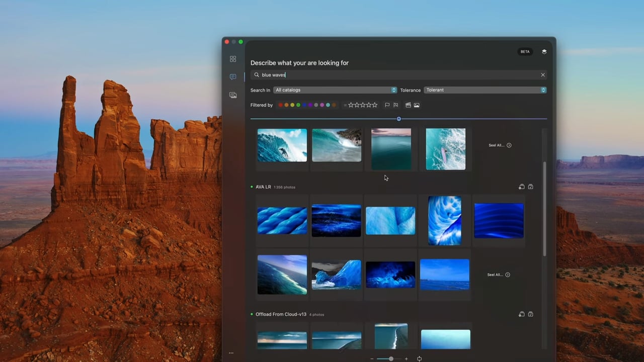Filter by teal color label

328,105
